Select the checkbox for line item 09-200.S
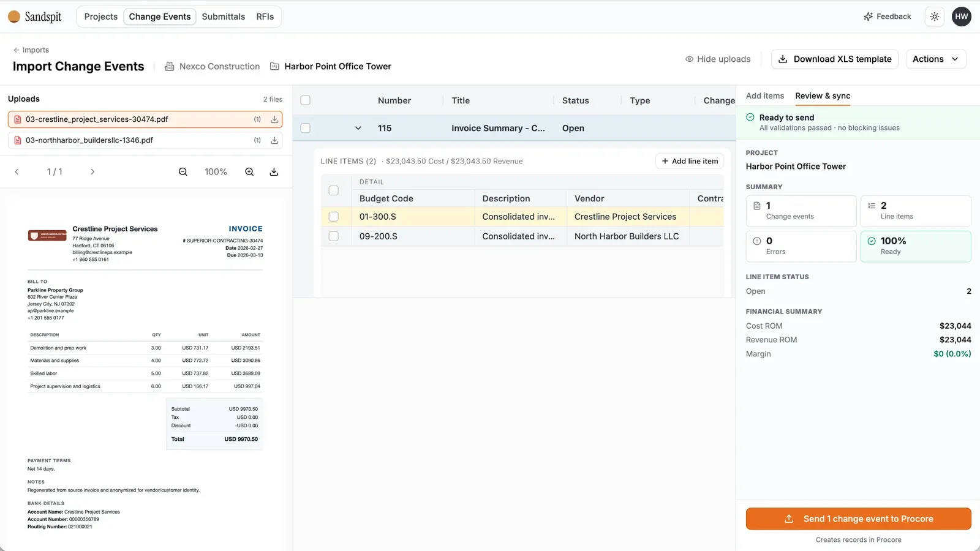This screenshot has height=551, width=980. coord(334,236)
